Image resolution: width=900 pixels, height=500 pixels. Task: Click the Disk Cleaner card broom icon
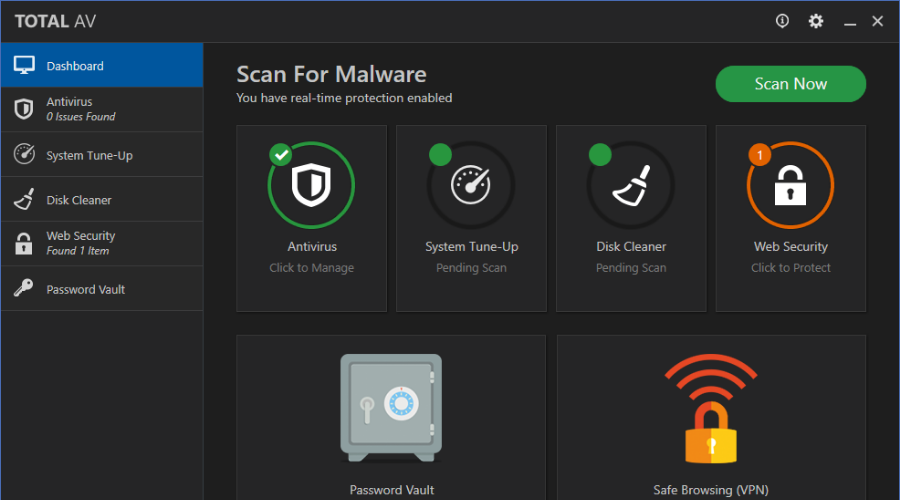[x=631, y=185]
